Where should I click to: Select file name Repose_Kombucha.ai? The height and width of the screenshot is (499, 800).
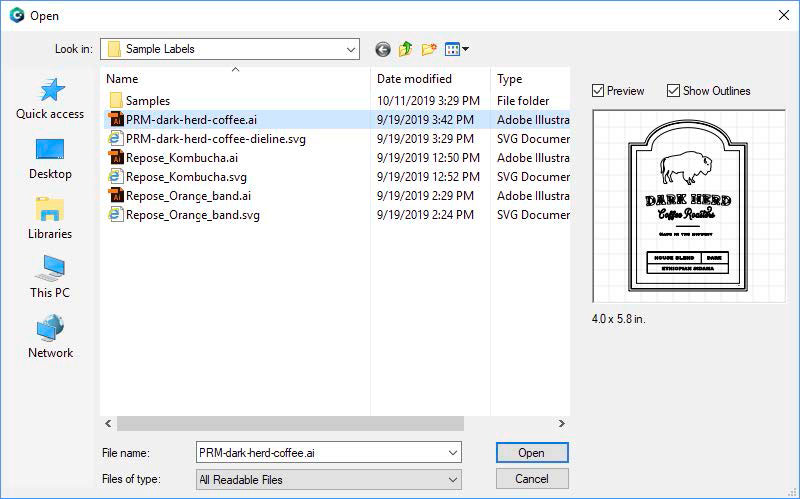coord(182,158)
